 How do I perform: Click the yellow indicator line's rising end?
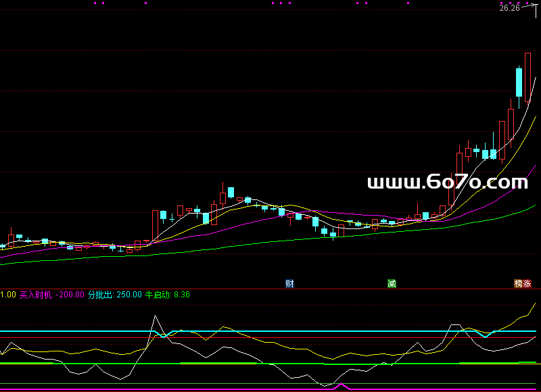(x=535, y=304)
